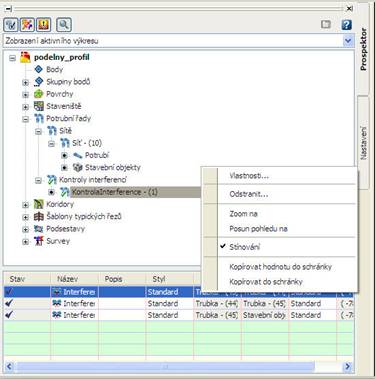Click the warning panorama toolbar icon
The height and width of the screenshot is (379, 375).
[44, 24]
